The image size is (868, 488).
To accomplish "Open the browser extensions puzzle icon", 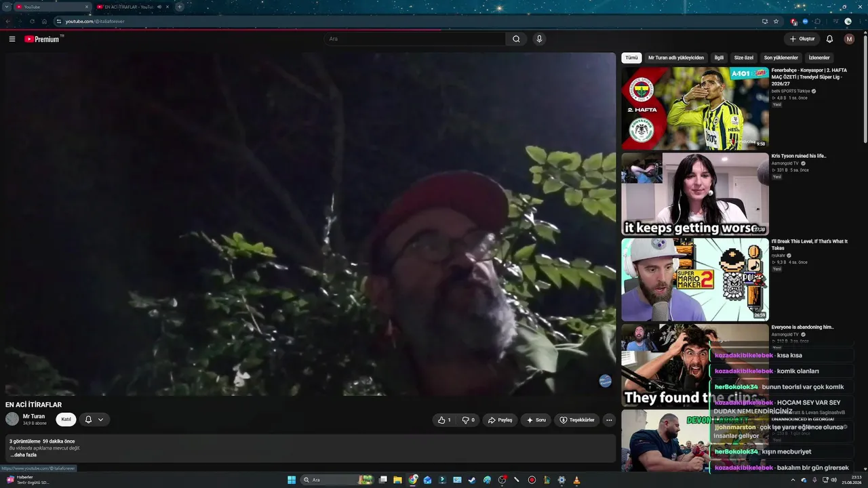I will (x=817, y=22).
